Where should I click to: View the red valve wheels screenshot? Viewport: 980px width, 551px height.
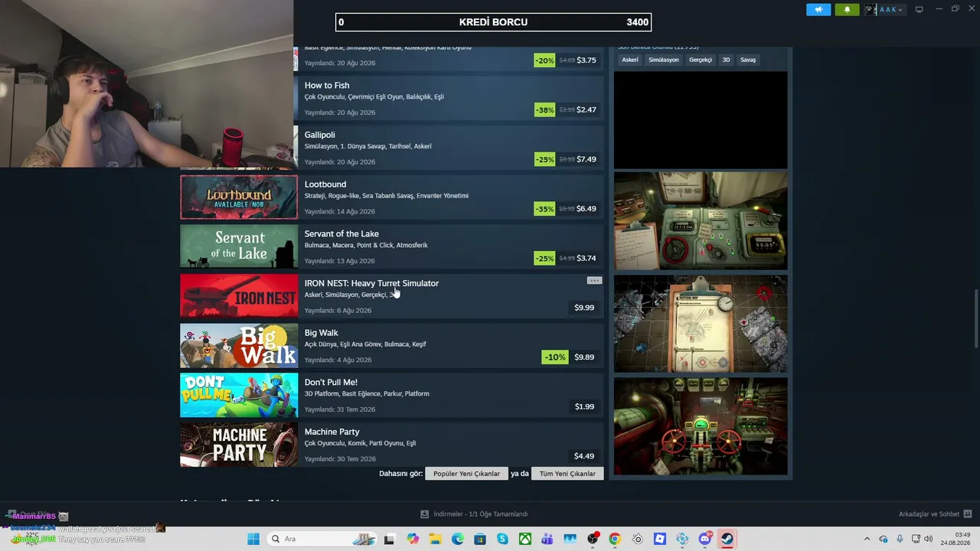click(701, 426)
